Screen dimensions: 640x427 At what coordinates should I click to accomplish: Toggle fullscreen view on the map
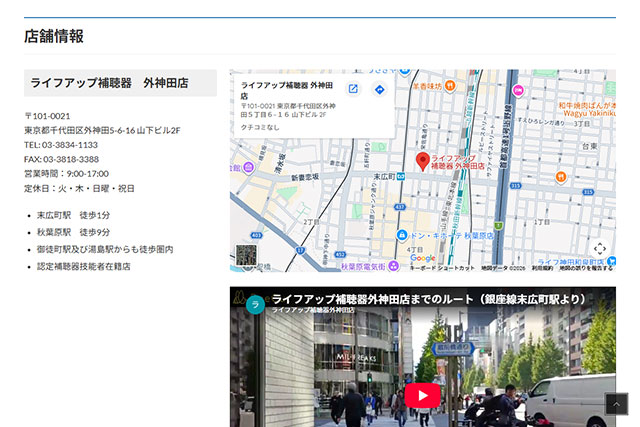click(x=600, y=248)
